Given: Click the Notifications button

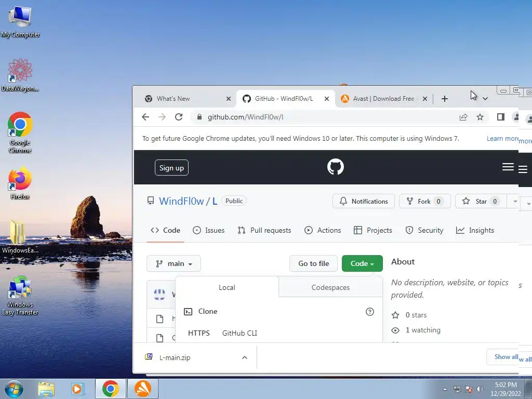Looking at the screenshot, I should click(x=363, y=201).
